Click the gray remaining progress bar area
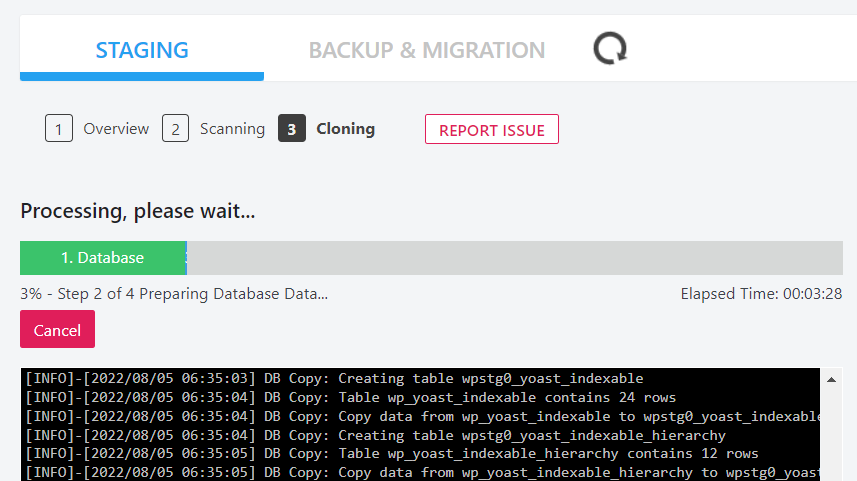This screenshot has width=857, height=481. coord(515,257)
